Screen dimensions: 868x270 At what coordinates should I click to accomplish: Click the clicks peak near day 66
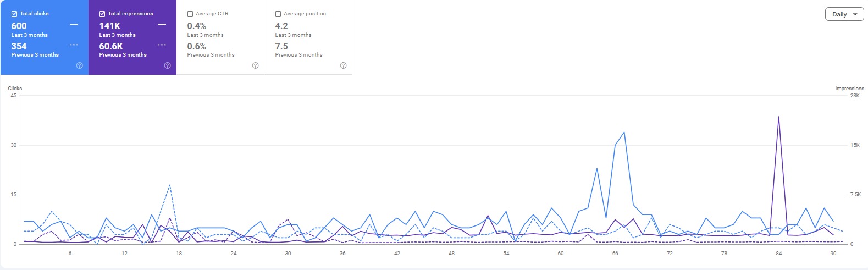coord(624,132)
